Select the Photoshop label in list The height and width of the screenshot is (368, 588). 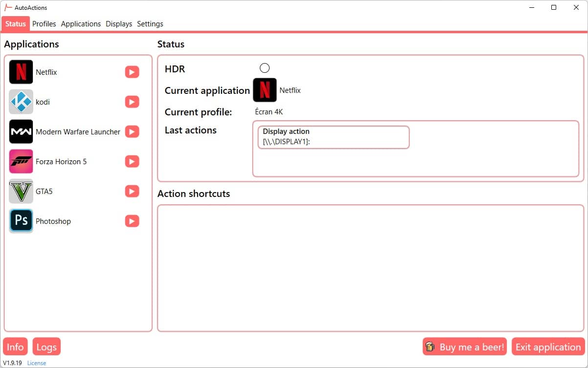click(x=53, y=221)
